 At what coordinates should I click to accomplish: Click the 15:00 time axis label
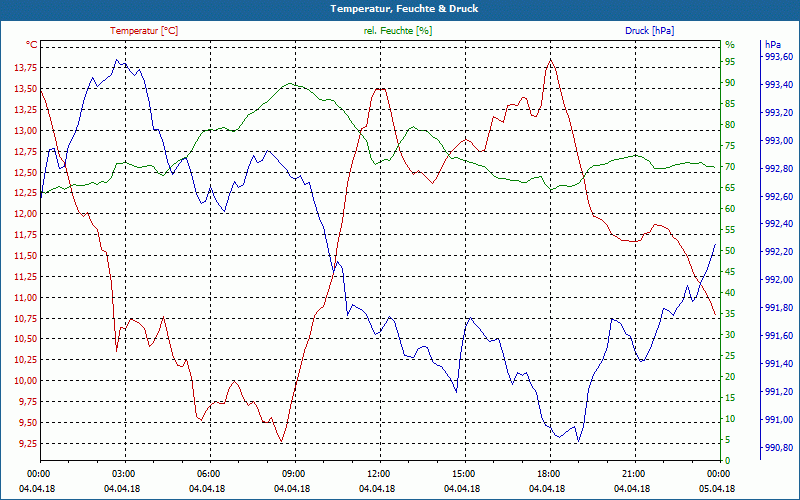tap(463, 473)
